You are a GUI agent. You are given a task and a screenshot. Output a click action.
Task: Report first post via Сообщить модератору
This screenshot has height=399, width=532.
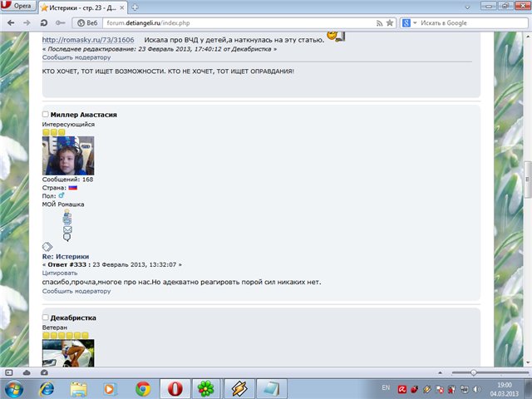tap(76, 57)
